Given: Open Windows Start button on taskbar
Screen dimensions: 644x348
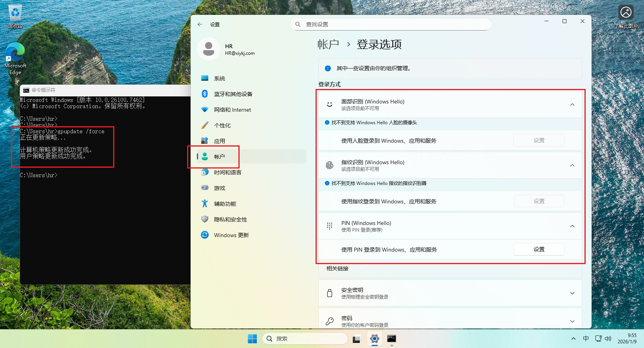Looking at the screenshot, I should [x=253, y=339].
